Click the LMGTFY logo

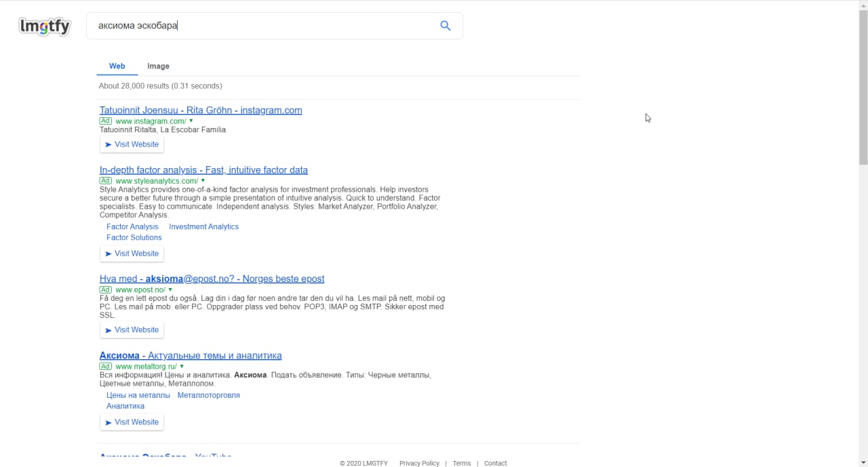click(45, 26)
